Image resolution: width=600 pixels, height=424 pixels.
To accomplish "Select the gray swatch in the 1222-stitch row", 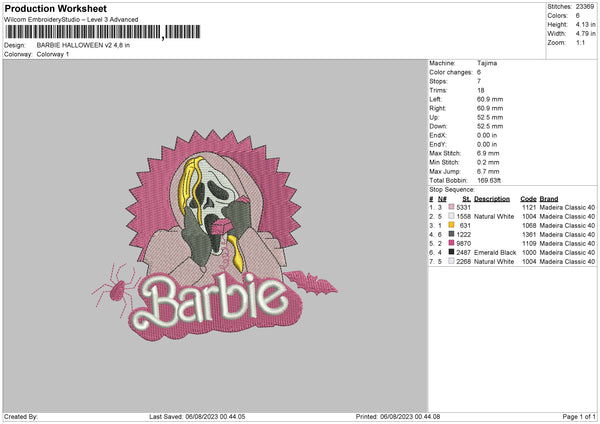I will click(452, 234).
